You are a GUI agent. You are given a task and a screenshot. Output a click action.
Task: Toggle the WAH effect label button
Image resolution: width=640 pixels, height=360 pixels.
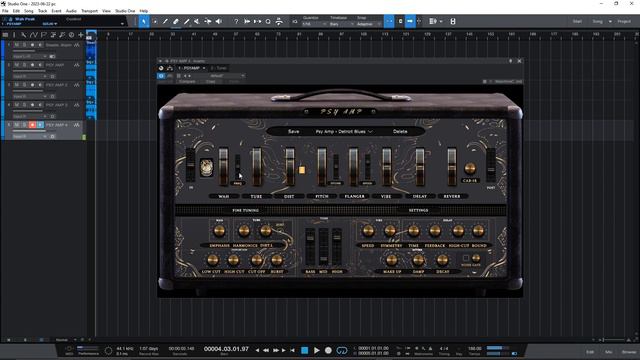coord(223,196)
